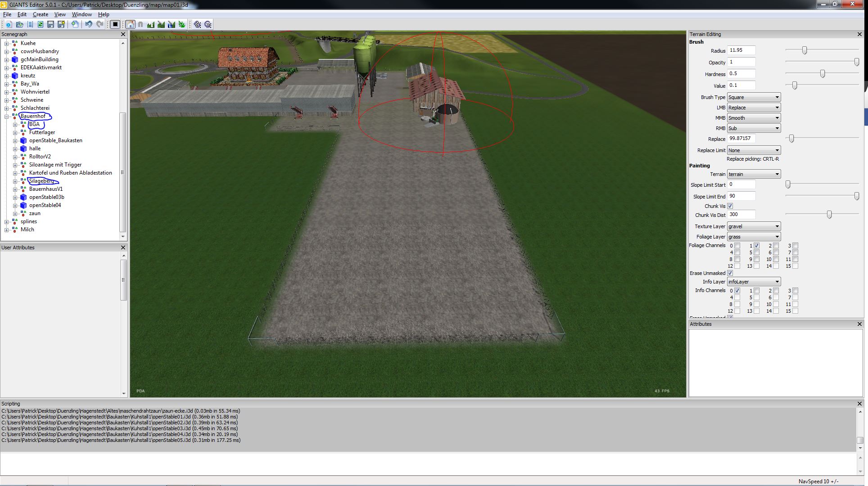Open the Foliage Layer dropdown

point(754,237)
